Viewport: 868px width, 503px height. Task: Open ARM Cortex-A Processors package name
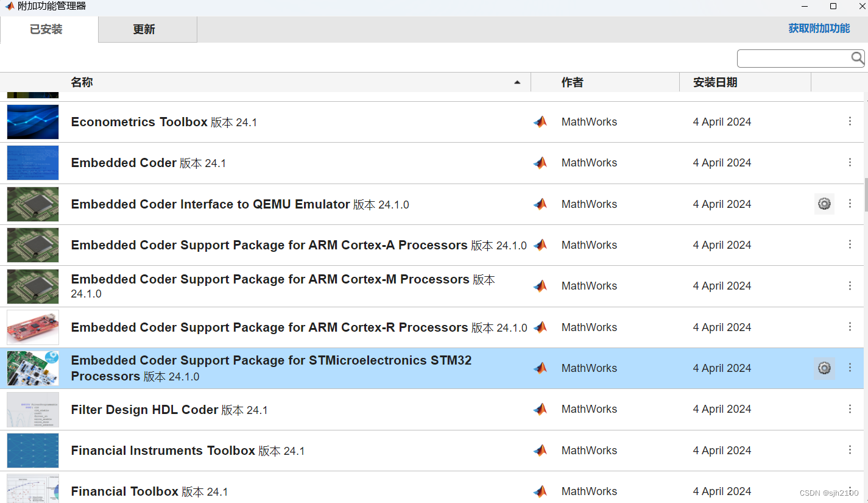coord(269,245)
